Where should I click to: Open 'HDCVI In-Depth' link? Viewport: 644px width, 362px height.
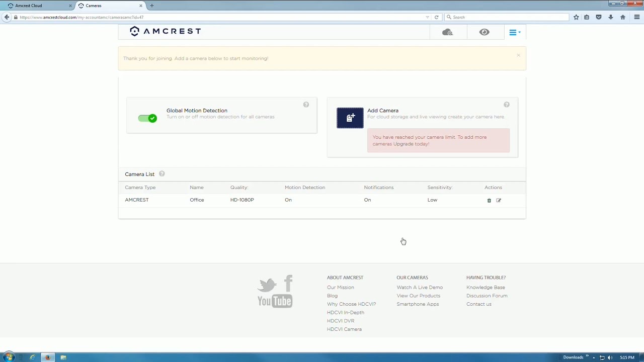[346, 313]
